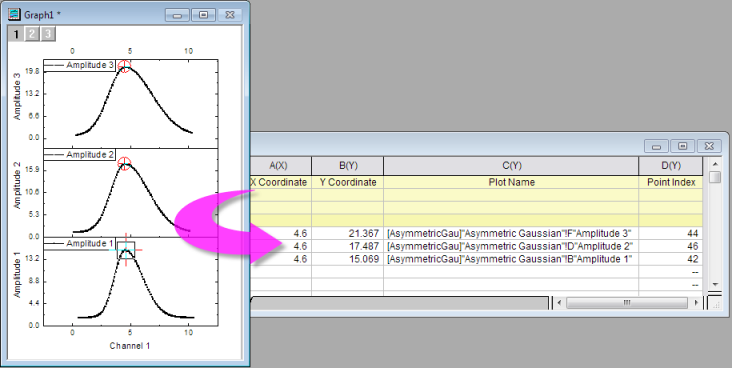Select the C(Y) column header
Image resolution: width=732 pixels, height=368 pixels.
click(511, 166)
